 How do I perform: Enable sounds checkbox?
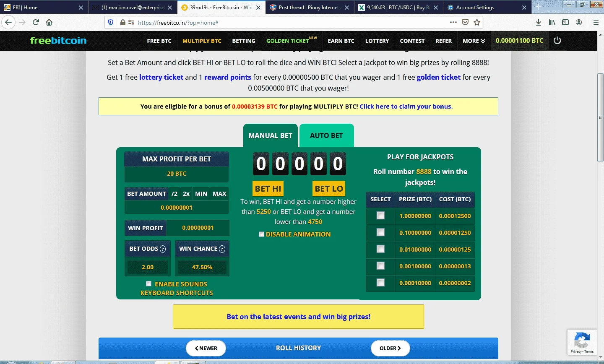148,284
